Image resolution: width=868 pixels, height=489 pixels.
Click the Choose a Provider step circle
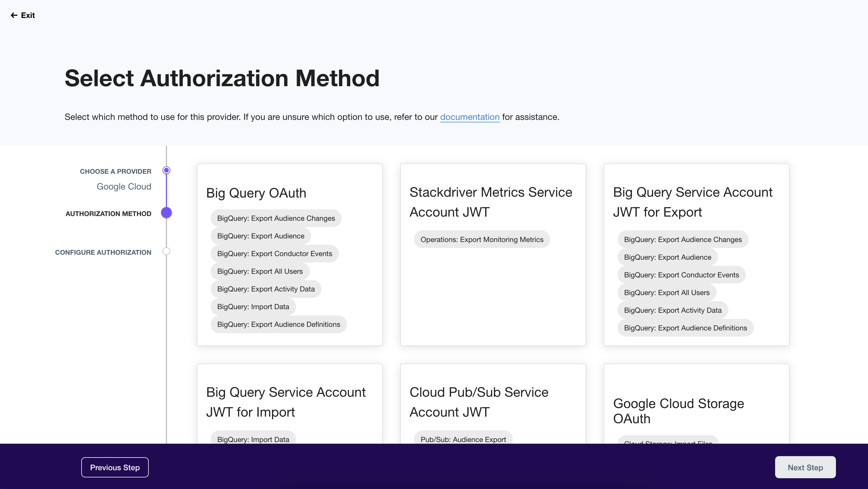coord(166,170)
